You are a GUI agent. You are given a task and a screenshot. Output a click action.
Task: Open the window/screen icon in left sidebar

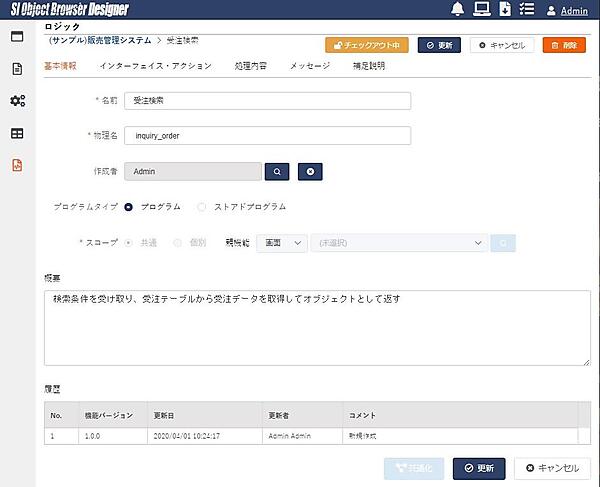coord(17,37)
